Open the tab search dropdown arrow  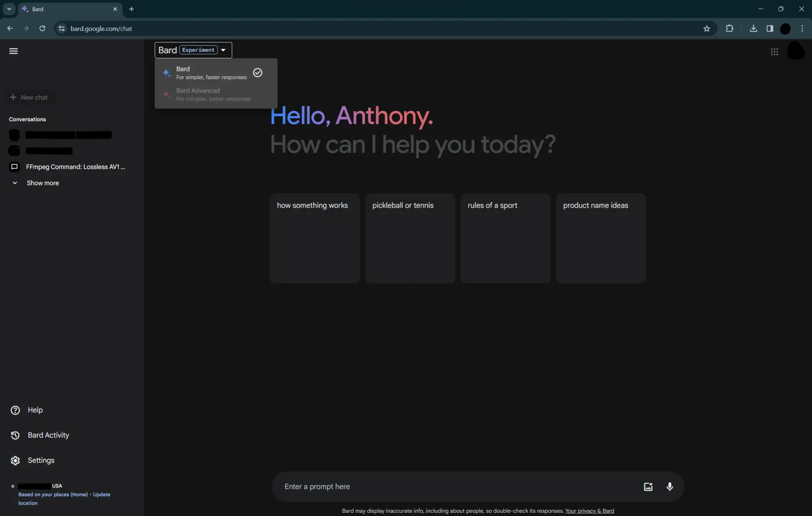(x=9, y=9)
